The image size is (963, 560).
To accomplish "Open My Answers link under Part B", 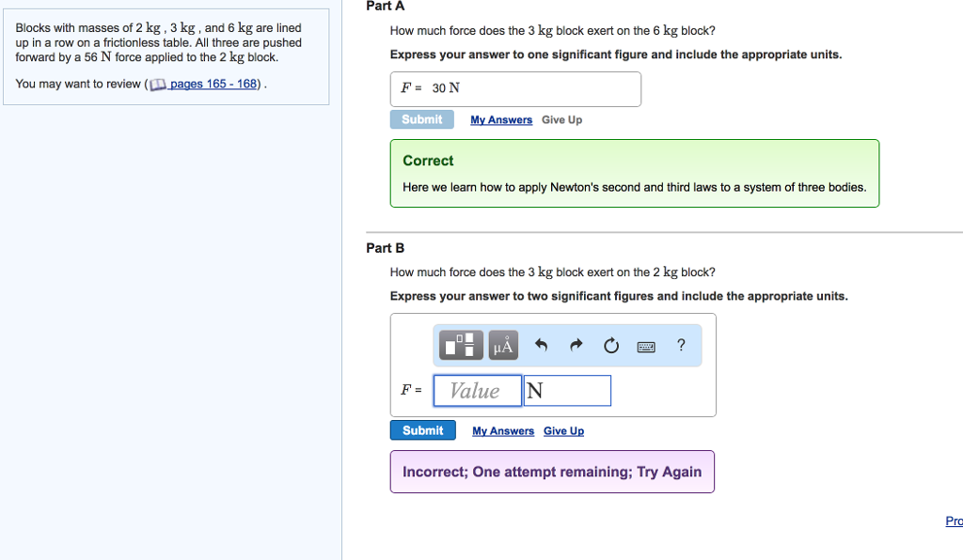I will (x=503, y=431).
